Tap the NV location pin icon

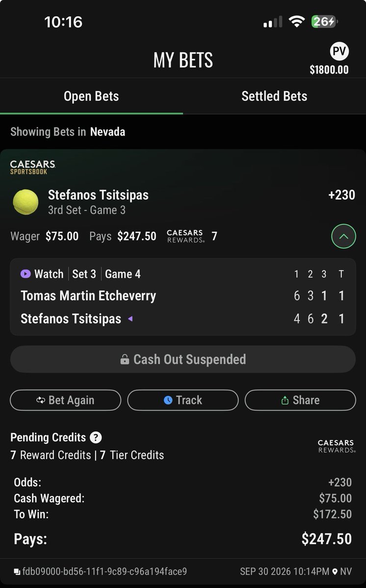pos(335,571)
